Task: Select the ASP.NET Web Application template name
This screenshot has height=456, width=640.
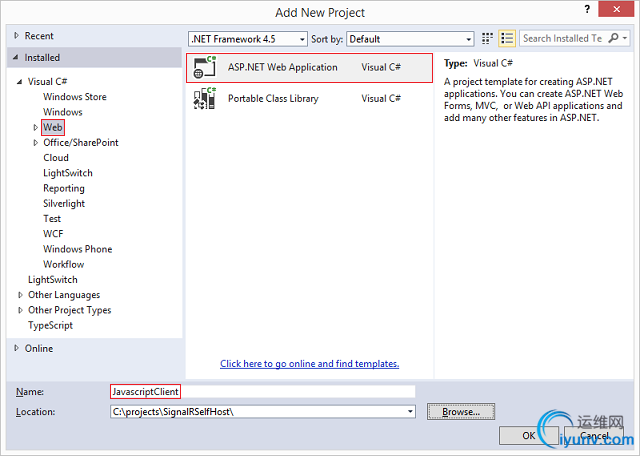Action: pyautogui.click(x=282, y=67)
